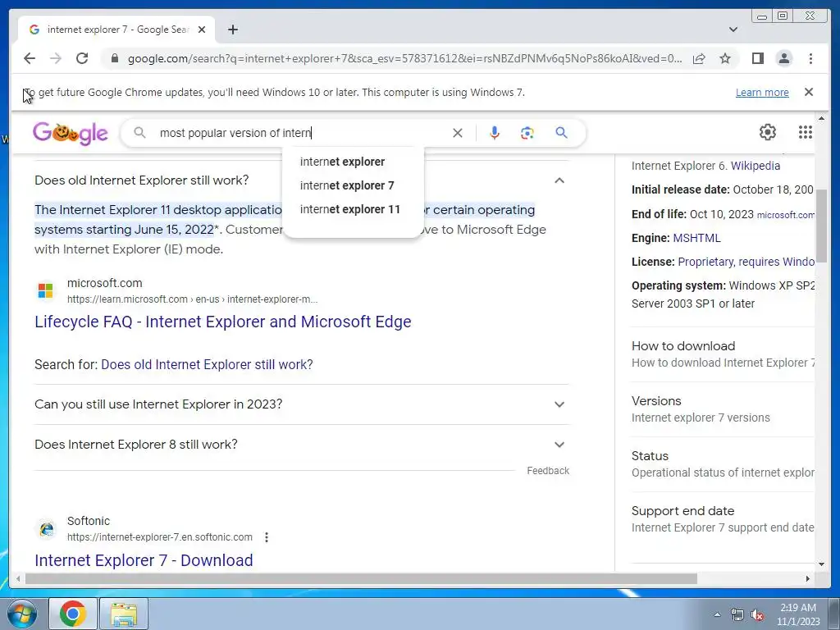Open 'How to download' related search

pyautogui.click(x=723, y=354)
